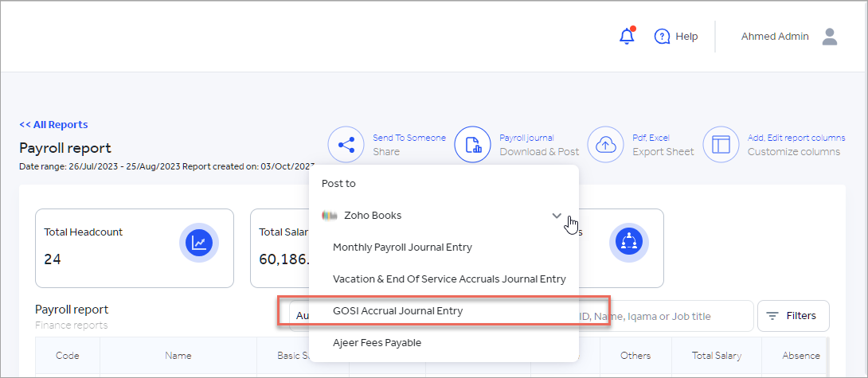Click the Customize columns table icon
Image resolution: width=868 pixels, height=378 pixels.
click(721, 145)
